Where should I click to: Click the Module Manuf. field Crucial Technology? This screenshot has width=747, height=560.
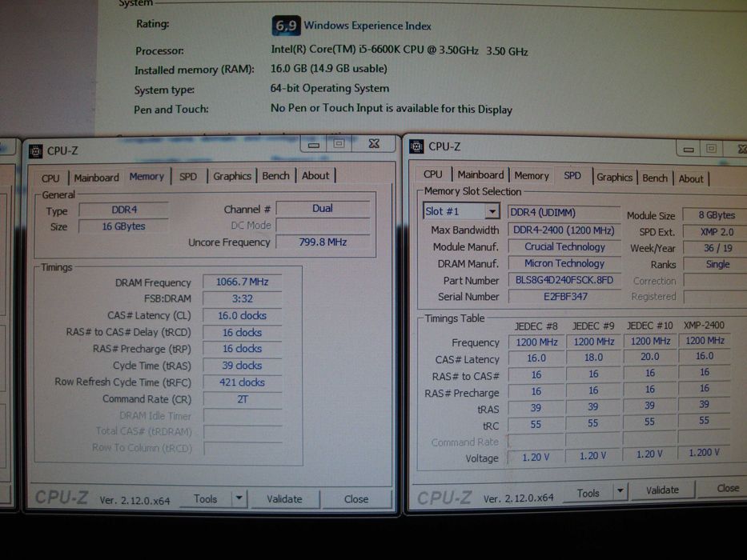[564, 246]
